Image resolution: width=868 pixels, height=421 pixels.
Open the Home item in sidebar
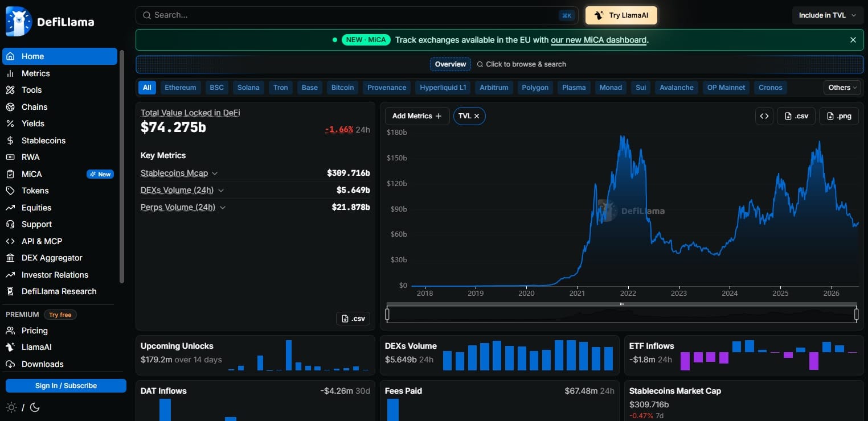[60, 56]
